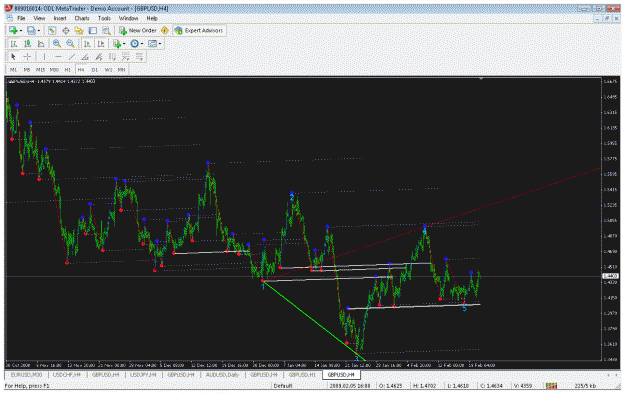This screenshot has width=625, height=394.
Task: Open the Window menu
Action: click(x=128, y=18)
